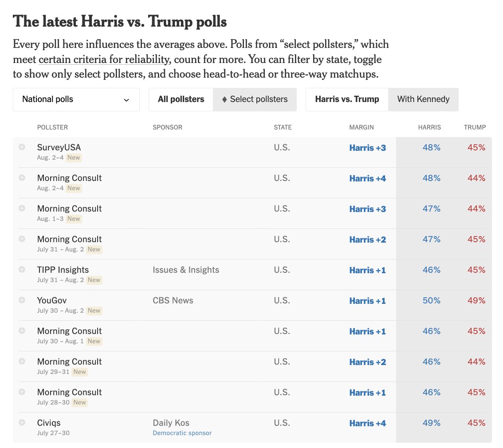Expand the Morning Consult July 29–31 row
The image size is (503, 448).
[22, 361]
